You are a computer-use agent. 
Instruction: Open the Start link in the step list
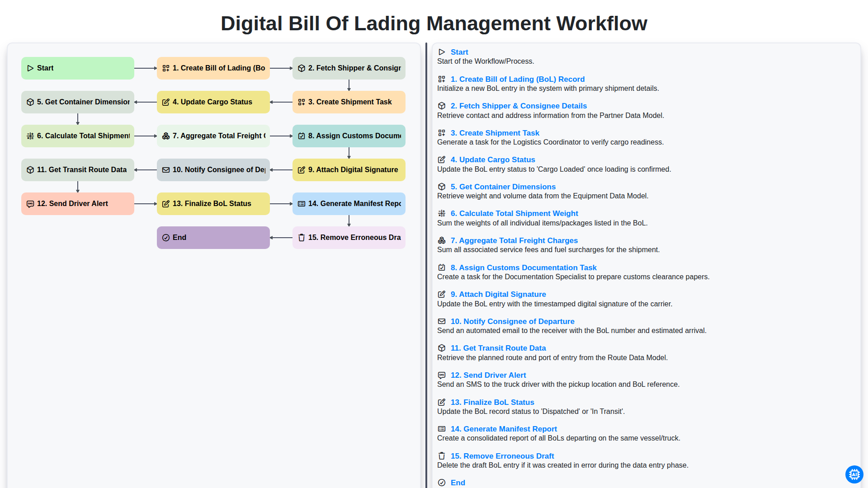[x=459, y=52]
